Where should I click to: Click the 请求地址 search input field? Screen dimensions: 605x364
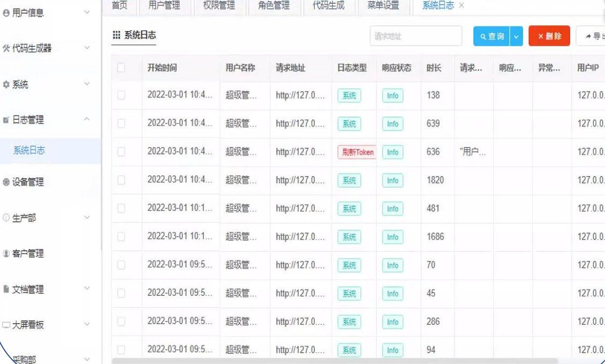click(415, 37)
